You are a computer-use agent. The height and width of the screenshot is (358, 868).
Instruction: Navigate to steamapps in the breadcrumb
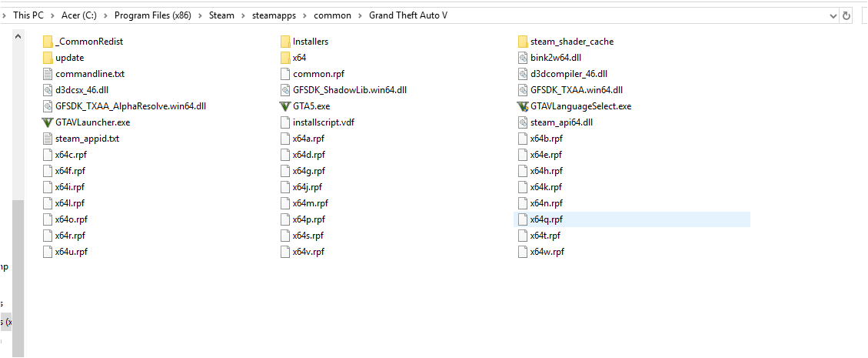[x=274, y=16]
